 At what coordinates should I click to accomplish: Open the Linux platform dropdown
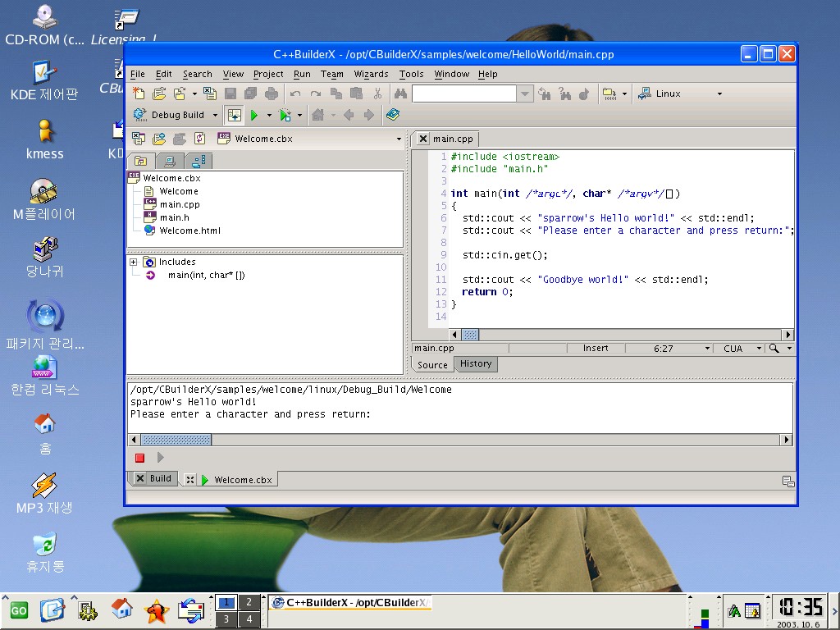[x=719, y=94]
